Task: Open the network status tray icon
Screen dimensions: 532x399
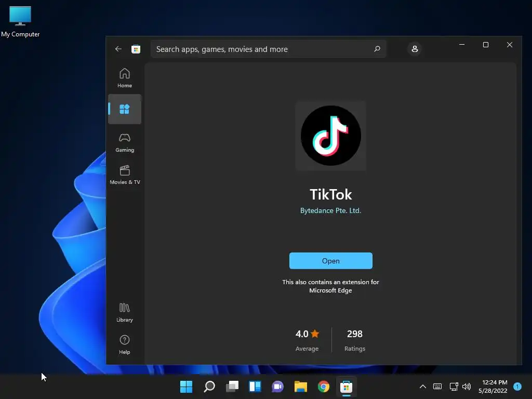Action: [454, 387]
